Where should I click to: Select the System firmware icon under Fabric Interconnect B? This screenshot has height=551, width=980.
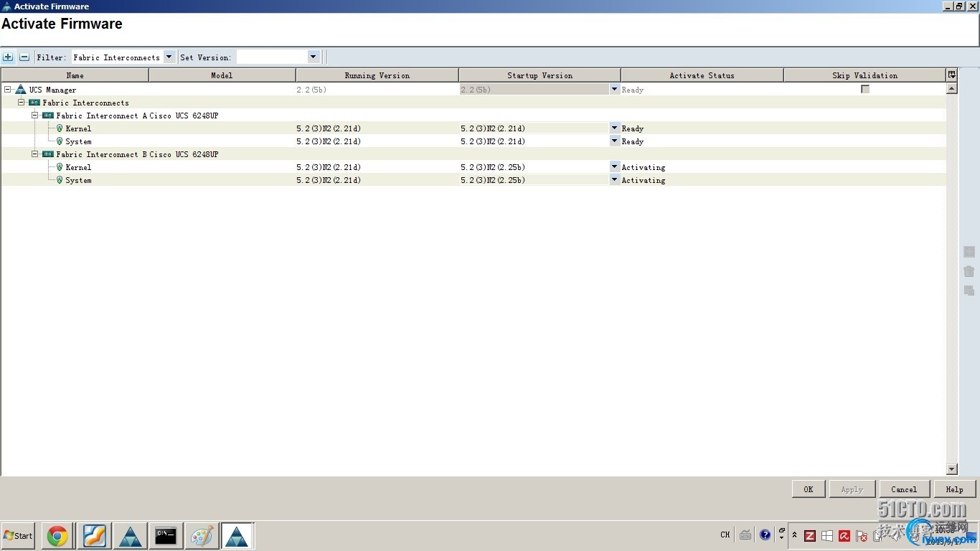pos(60,180)
